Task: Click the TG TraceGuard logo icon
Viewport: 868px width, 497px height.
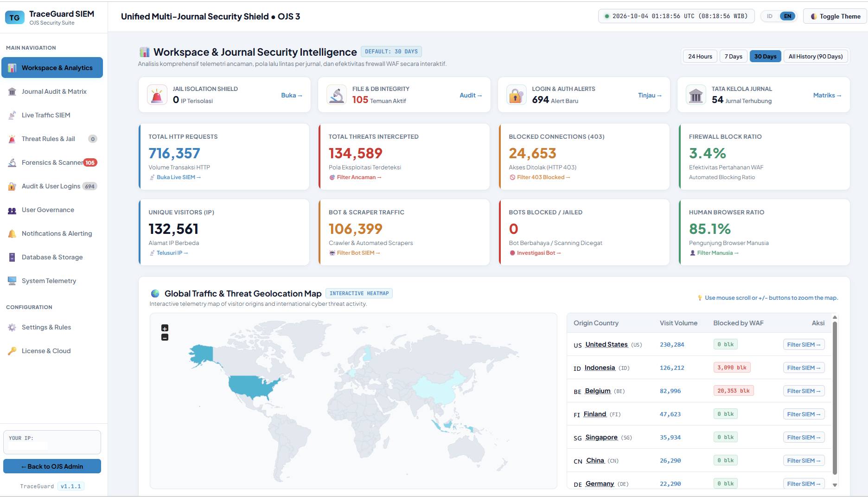Action: (x=14, y=18)
